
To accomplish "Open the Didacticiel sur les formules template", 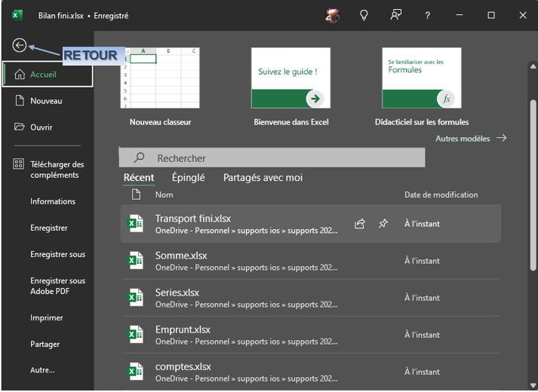I will pos(422,78).
